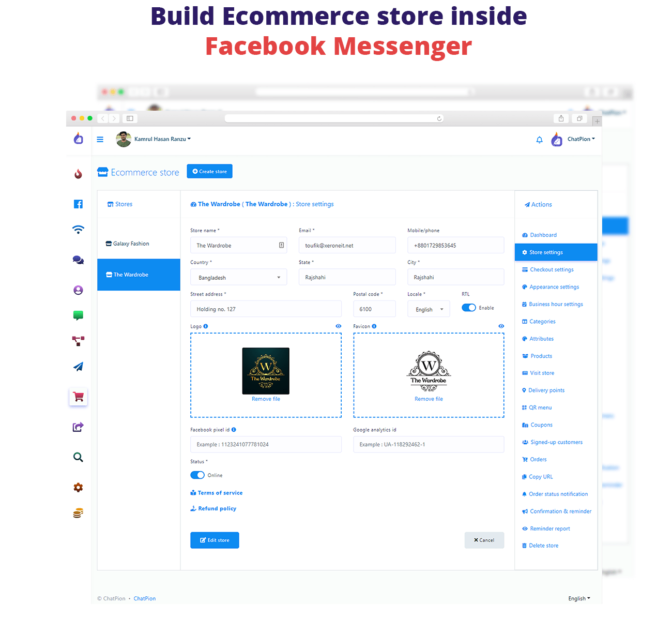Click the browser share icon
The width and height of the screenshot is (672, 619).
pos(561,118)
